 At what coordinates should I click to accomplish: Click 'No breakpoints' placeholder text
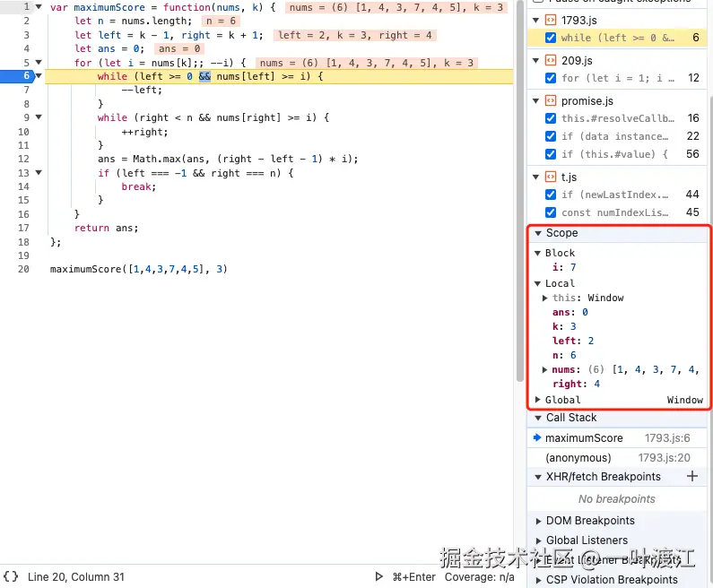617,499
